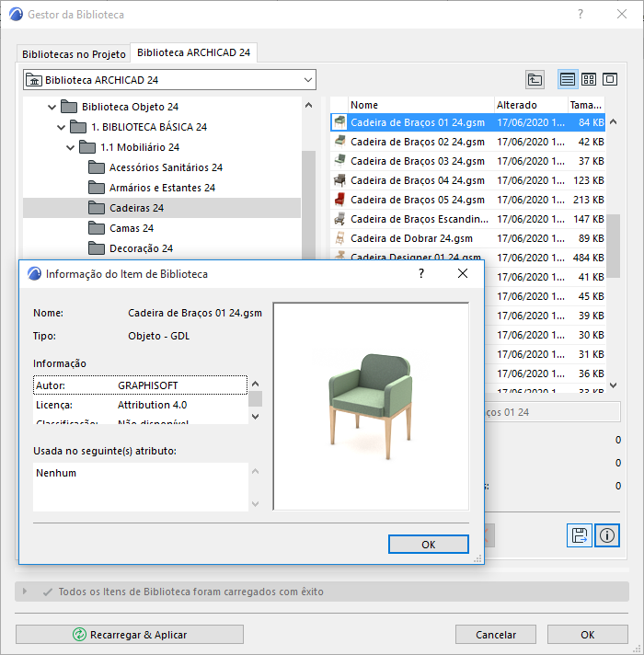Collapse the 1. BIBLIOTECA BÁSICA 24 node
This screenshot has height=655, width=644.
point(61,127)
